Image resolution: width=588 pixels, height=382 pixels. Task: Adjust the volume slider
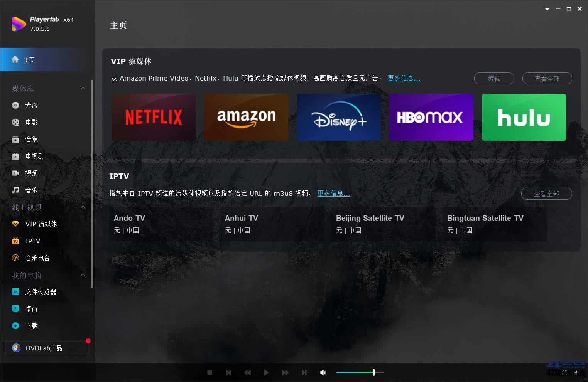[360, 372]
